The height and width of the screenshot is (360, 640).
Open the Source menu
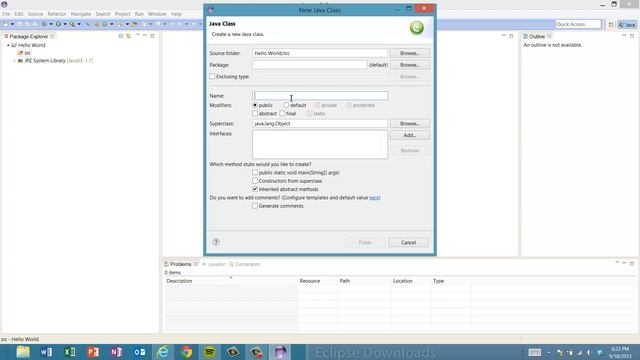(35, 14)
